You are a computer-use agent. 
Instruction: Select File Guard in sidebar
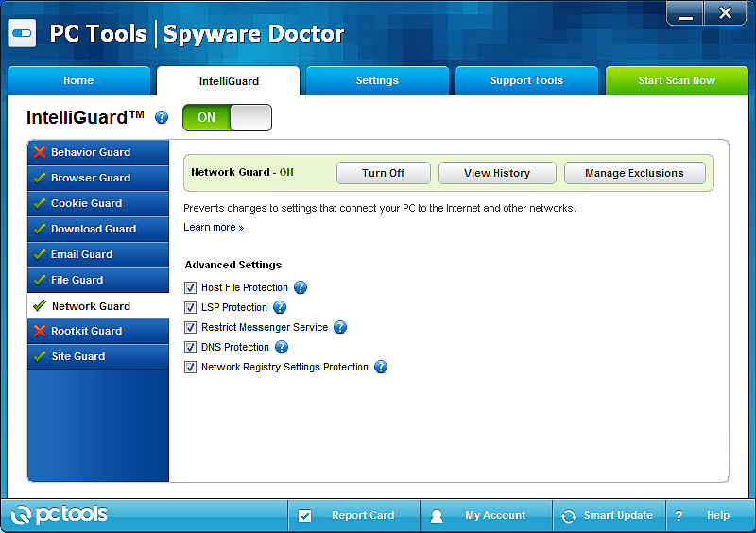(98, 280)
